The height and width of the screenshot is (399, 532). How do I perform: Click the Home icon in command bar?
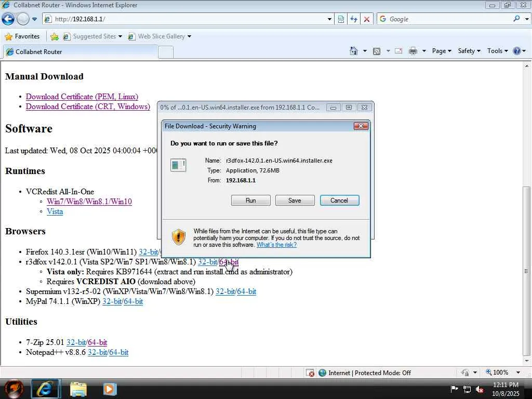[354, 51]
